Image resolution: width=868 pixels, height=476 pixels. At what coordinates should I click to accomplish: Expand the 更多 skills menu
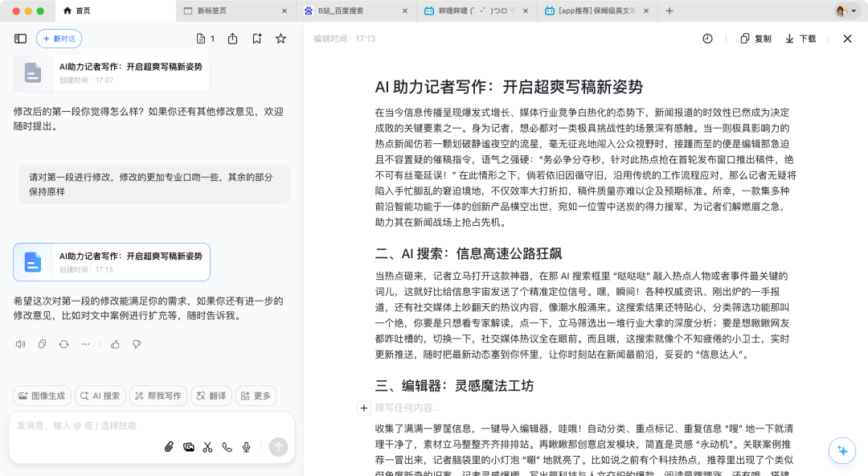(256, 396)
